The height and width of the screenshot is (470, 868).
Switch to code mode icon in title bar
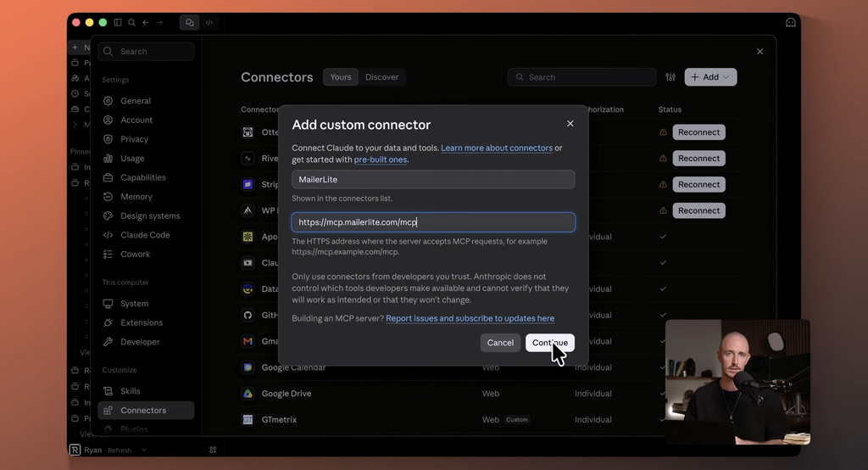(209, 23)
